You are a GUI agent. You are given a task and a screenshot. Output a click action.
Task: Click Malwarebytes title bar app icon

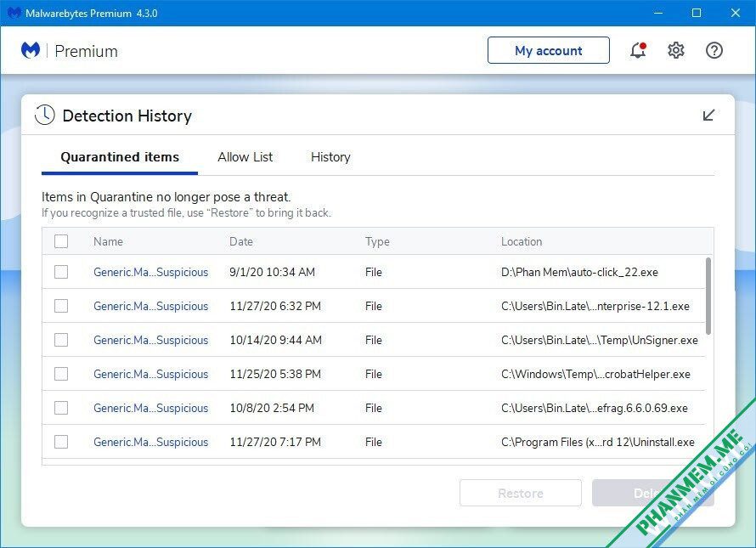[14, 13]
